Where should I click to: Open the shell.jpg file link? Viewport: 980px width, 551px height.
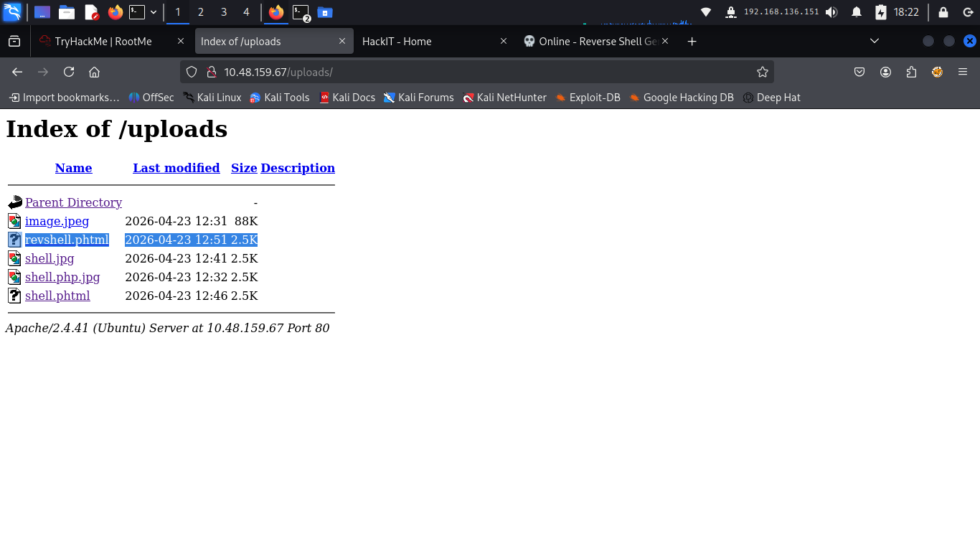[x=50, y=258]
